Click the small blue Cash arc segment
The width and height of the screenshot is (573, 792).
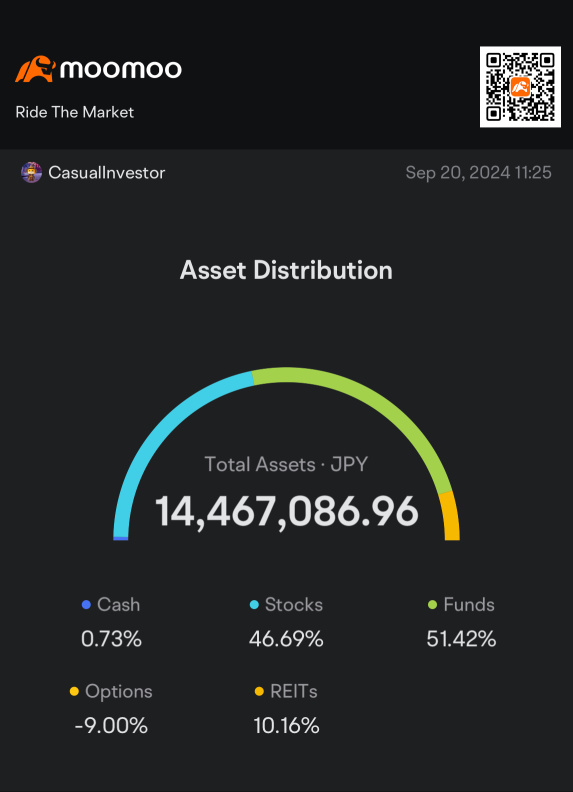121,538
